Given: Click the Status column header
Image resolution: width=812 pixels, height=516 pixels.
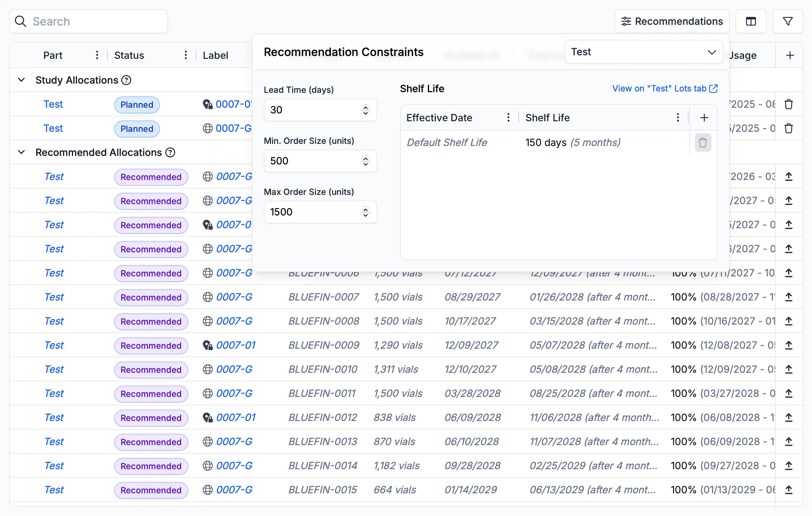Looking at the screenshot, I should pos(129,55).
